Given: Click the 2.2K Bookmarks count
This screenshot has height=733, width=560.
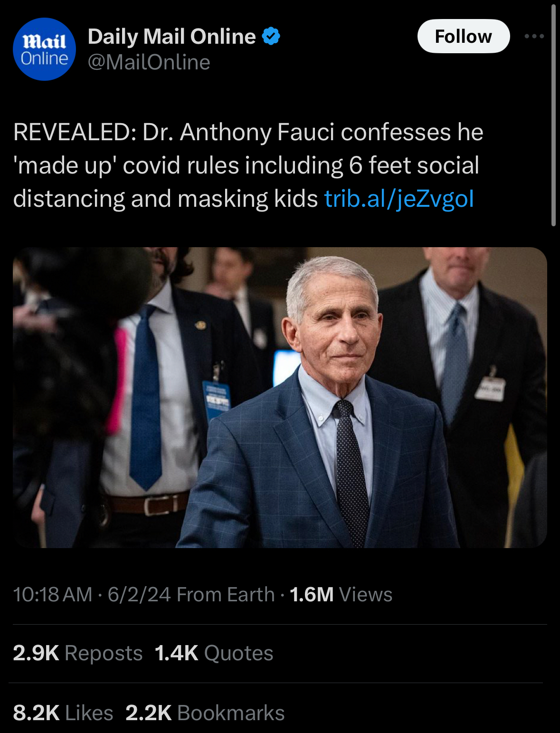Looking at the screenshot, I should [205, 713].
